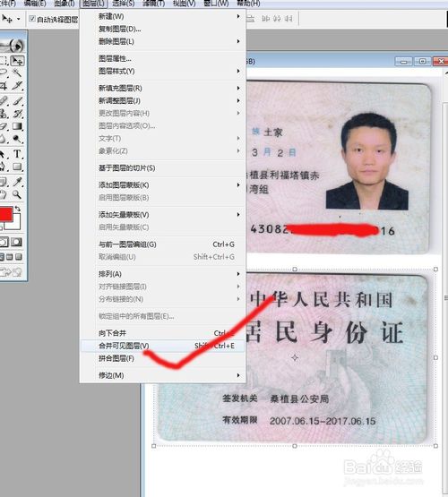Choose full screen mode with menu bar
Viewport: 448px width, 497px height.
tap(10, 257)
